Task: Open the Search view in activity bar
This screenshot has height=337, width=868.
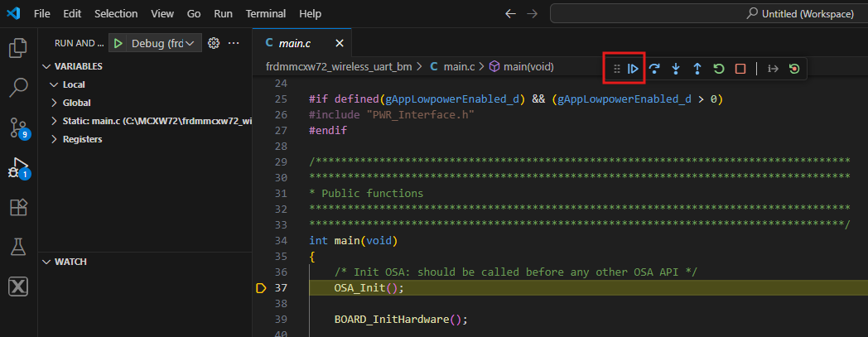Action: click(18, 87)
